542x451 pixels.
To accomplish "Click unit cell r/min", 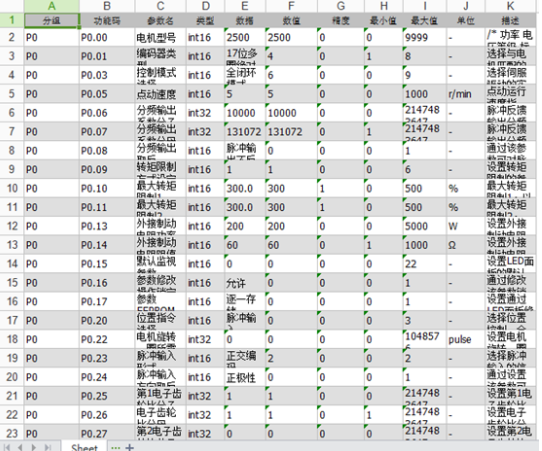I will click(x=466, y=94).
